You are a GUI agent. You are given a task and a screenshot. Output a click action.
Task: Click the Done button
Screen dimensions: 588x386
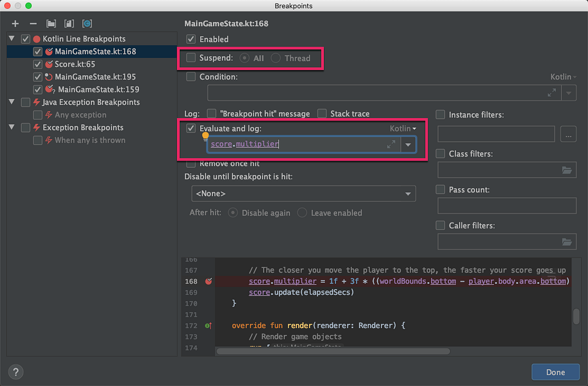tap(555, 372)
